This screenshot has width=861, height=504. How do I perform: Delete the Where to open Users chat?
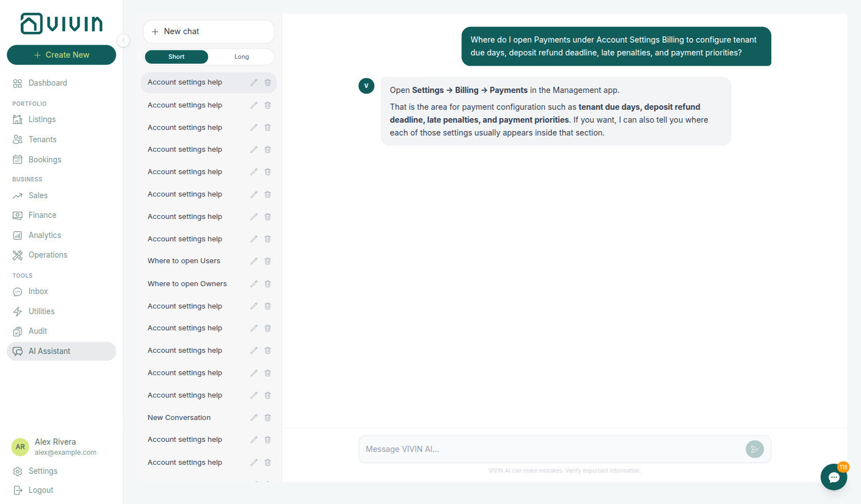point(268,261)
